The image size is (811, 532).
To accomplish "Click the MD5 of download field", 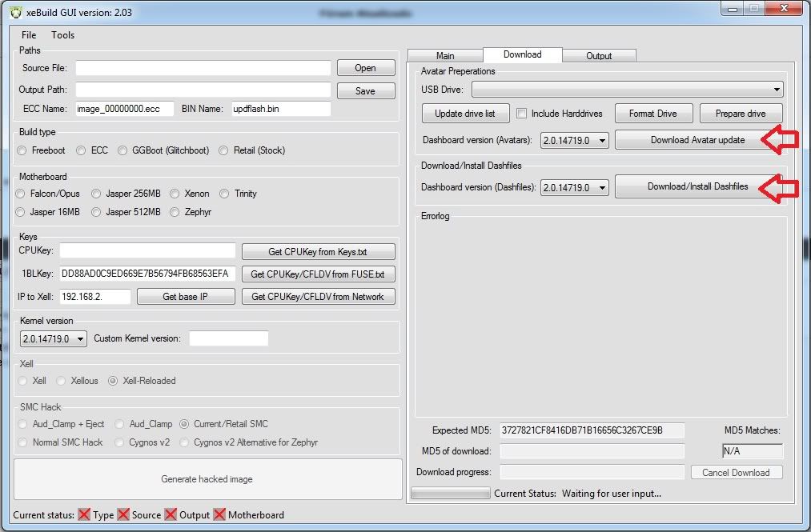I will click(592, 451).
